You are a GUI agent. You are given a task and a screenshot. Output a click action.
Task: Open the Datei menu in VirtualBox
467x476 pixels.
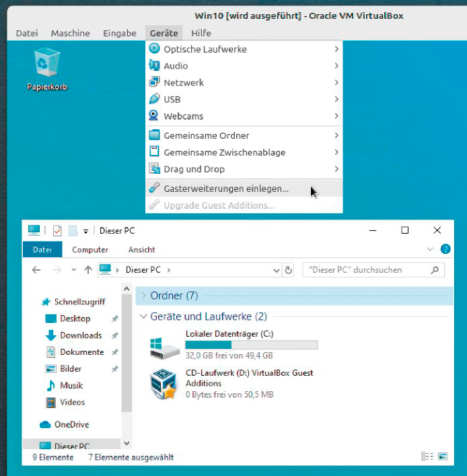point(27,33)
